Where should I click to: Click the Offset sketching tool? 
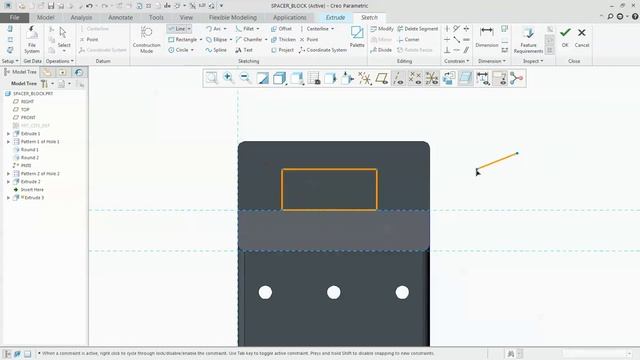(x=281, y=29)
